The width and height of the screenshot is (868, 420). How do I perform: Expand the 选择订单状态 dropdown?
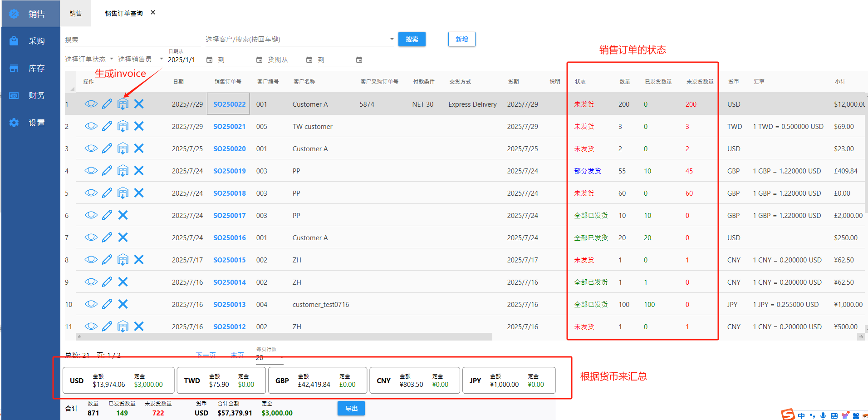(x=89, y=59)
